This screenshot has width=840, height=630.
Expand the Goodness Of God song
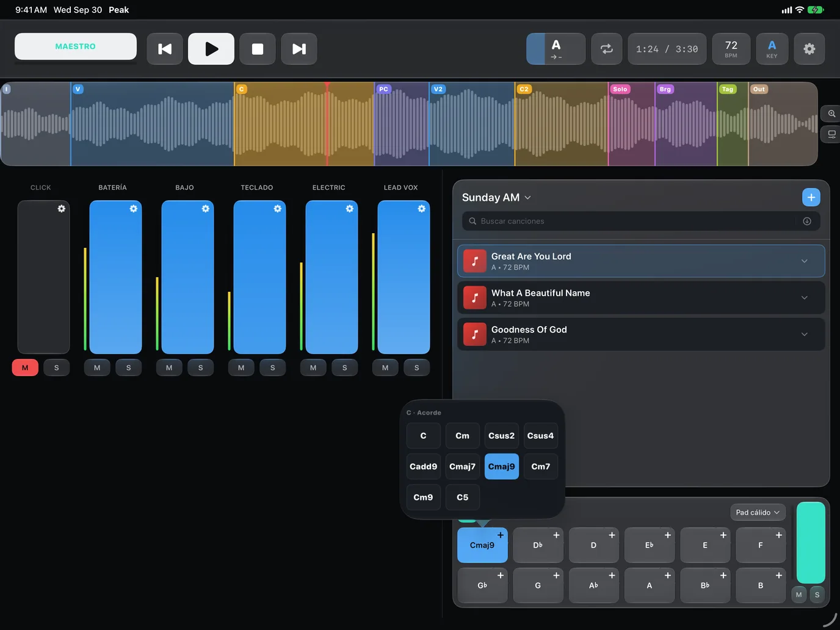click(x=805, y=335)
